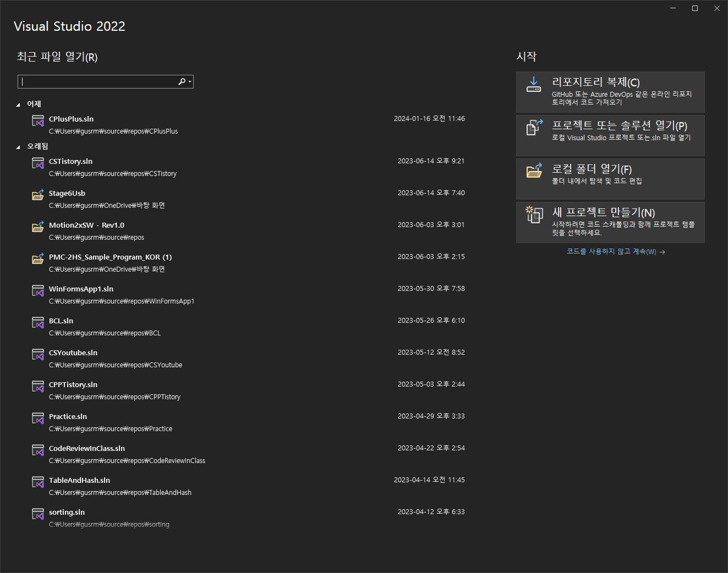728x573 pixels.
Task: Click date 2023-06-14 오후 7:40
Action: [431, 192]
